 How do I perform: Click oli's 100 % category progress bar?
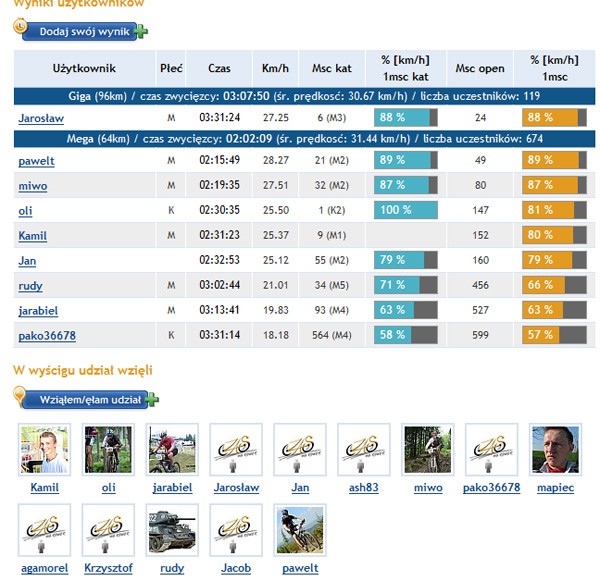(405, 211)
